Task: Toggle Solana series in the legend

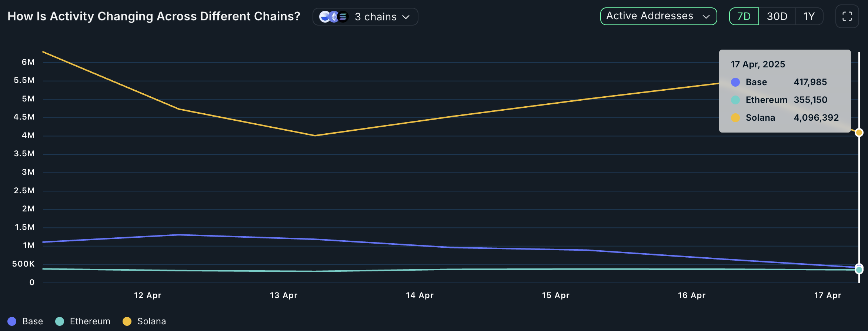Action: 144,321
